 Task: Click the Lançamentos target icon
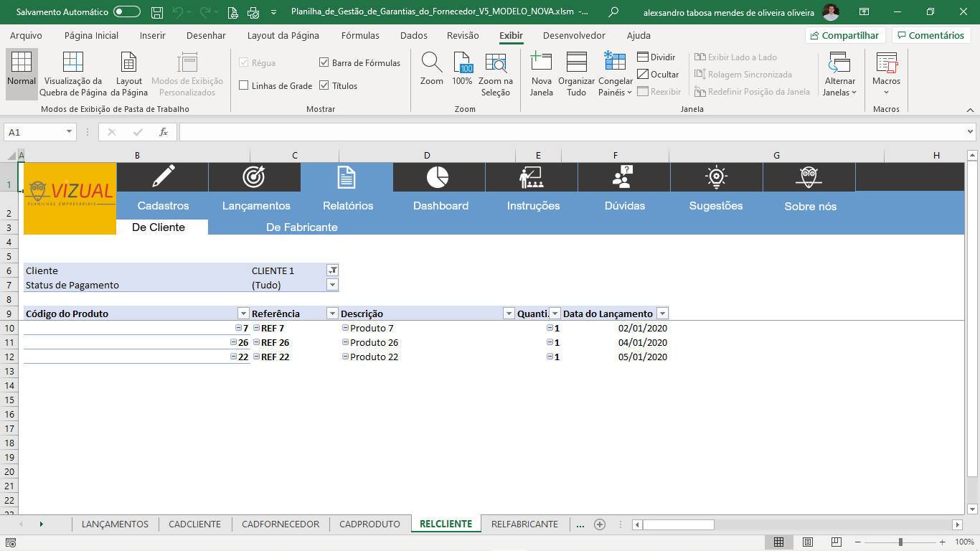coord(254,176)
